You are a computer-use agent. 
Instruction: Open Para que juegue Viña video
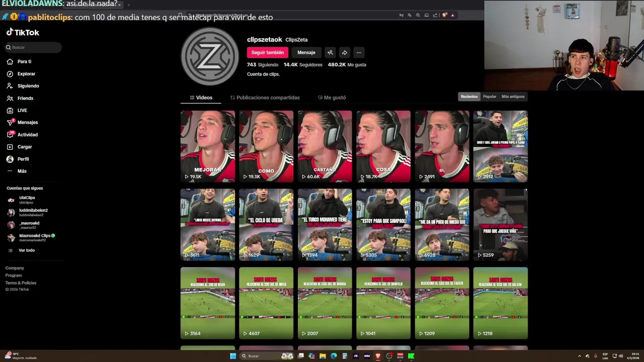pyautogui.click(x=501, y=225)
